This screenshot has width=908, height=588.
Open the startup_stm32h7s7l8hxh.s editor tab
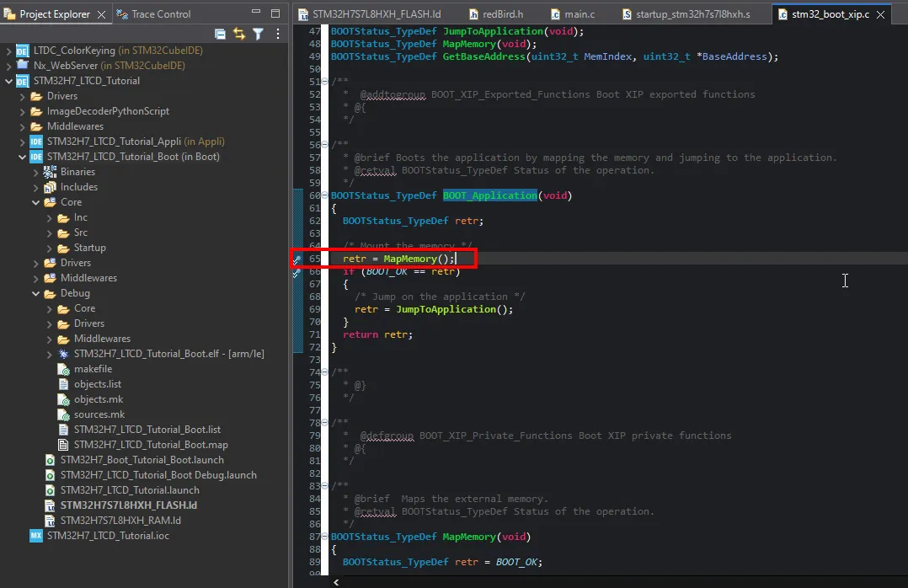click(686, 14)
